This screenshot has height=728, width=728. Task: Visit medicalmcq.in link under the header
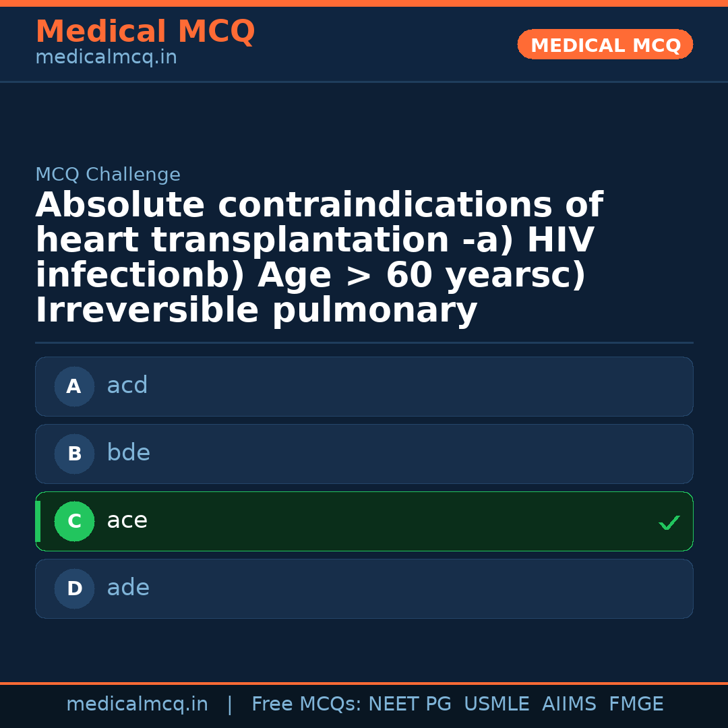[x=106, y=57]
